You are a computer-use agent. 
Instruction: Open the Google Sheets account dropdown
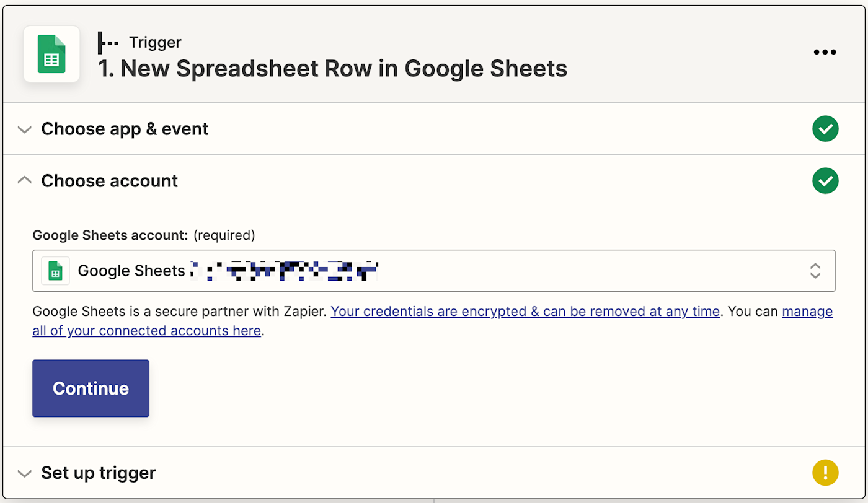[433, 271]
